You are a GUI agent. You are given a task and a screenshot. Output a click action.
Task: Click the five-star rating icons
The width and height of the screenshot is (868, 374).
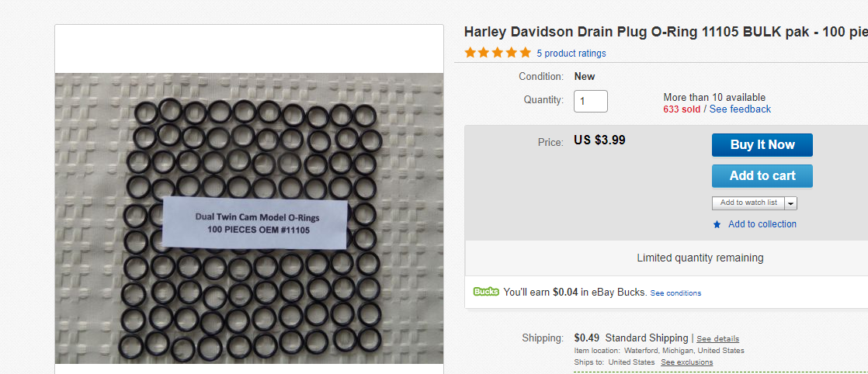[x=498, y=53]
